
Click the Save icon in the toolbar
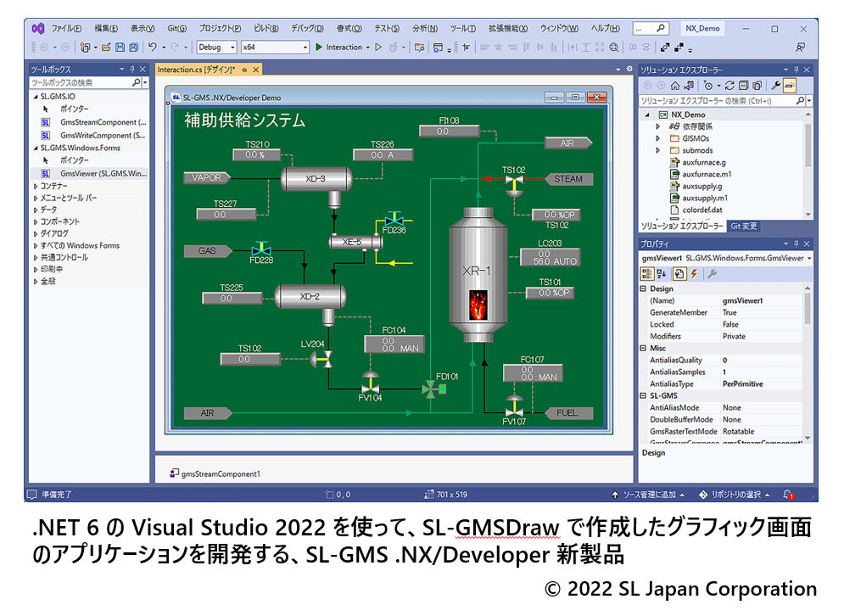120,48
